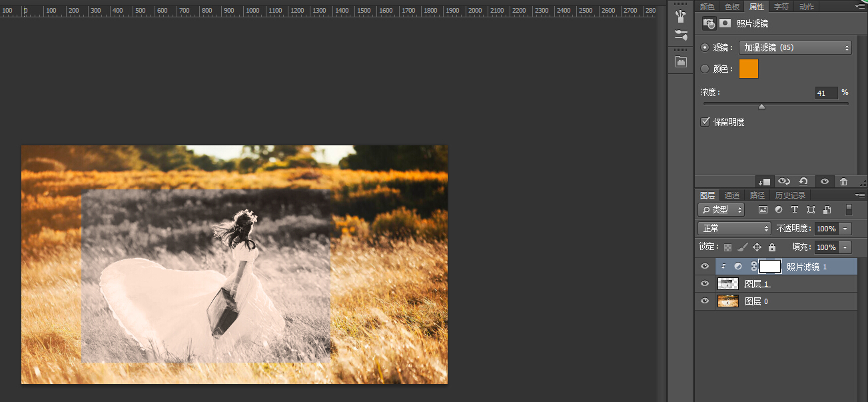The image size is (868, 402).
Task: Click the clip to layer icon in Properties
Action: [764, 181]
